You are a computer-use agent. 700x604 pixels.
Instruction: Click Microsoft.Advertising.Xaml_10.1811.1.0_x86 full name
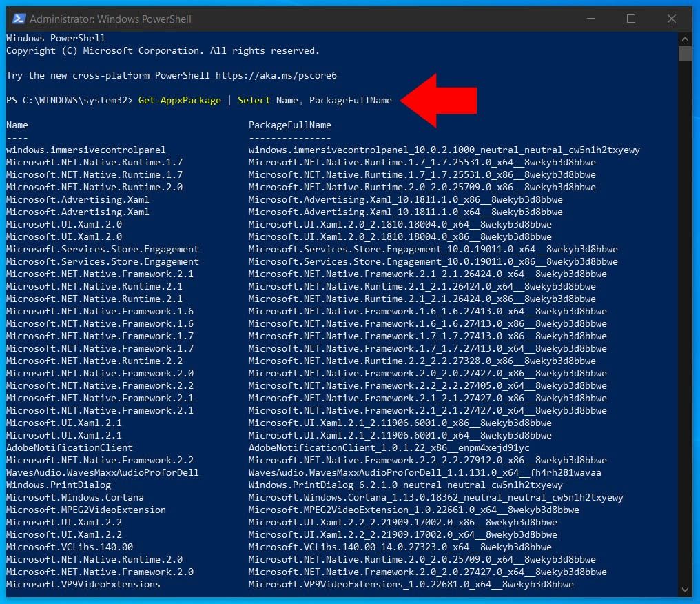[406, 200]
